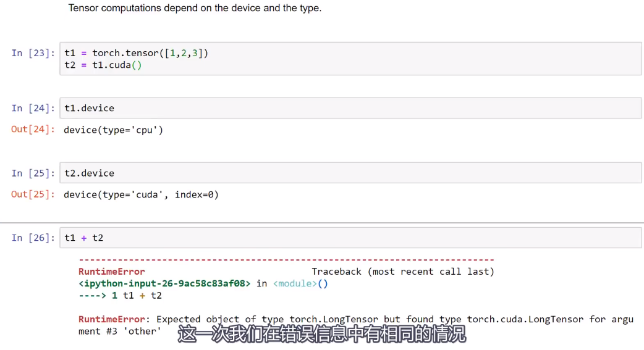Image resolution: width=644 pixels, height=350 pixels.
Task: Click output text device(type='cpu')
Action: click(x=113, y=130)
